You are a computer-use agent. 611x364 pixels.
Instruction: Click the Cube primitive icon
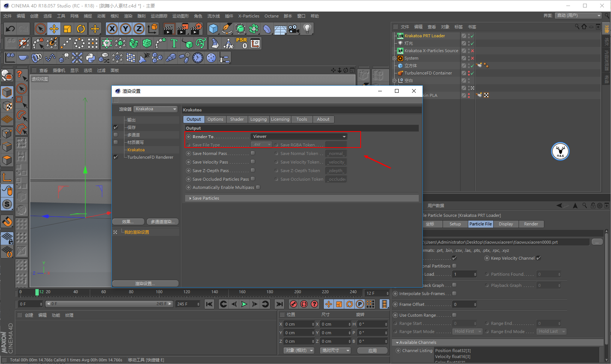[x=213, y=29]
